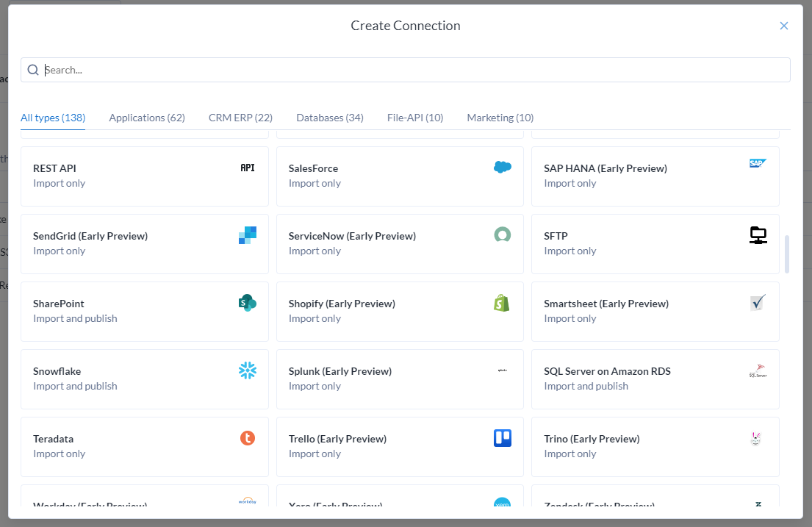The height and width of the screenshot is (527, 812).
Task: Click the Shopify bag logo icon
Action: click(502, 302)
